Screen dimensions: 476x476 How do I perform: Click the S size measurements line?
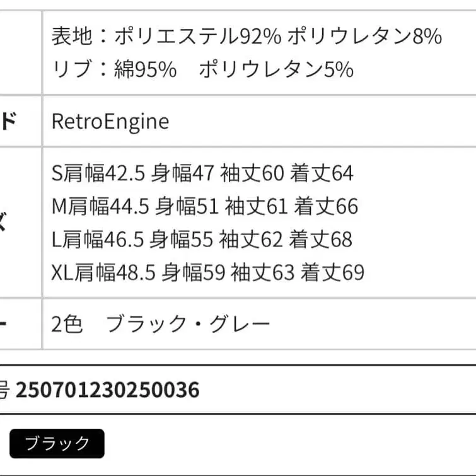202,173
